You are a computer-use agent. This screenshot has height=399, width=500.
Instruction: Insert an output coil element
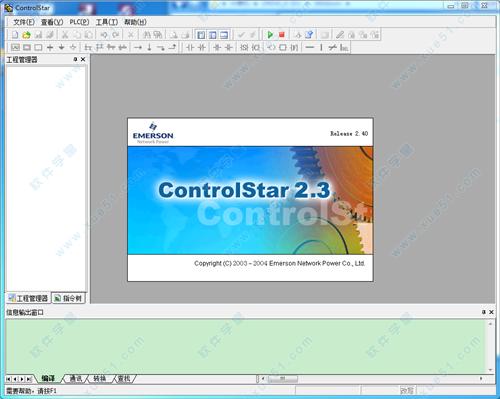point(272,47)
